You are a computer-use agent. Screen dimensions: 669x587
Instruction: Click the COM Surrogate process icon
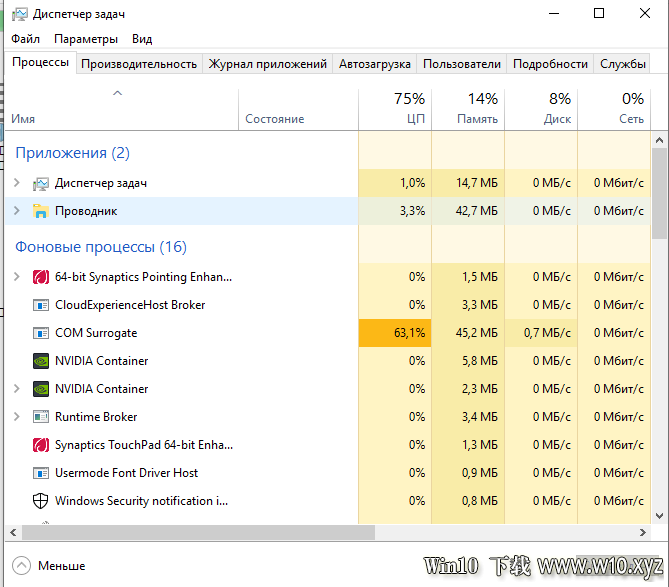coord(41,333)
